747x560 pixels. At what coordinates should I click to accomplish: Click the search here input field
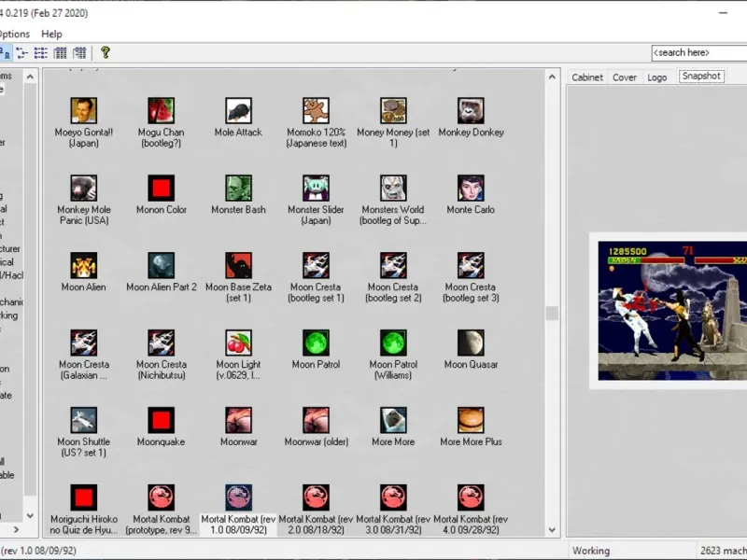click(698, 53)
